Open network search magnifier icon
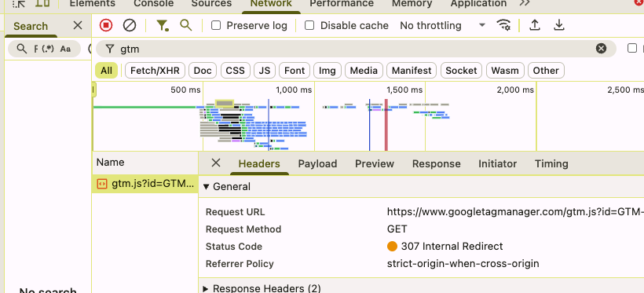Screen dimensions: 644x293 (186, 25)
